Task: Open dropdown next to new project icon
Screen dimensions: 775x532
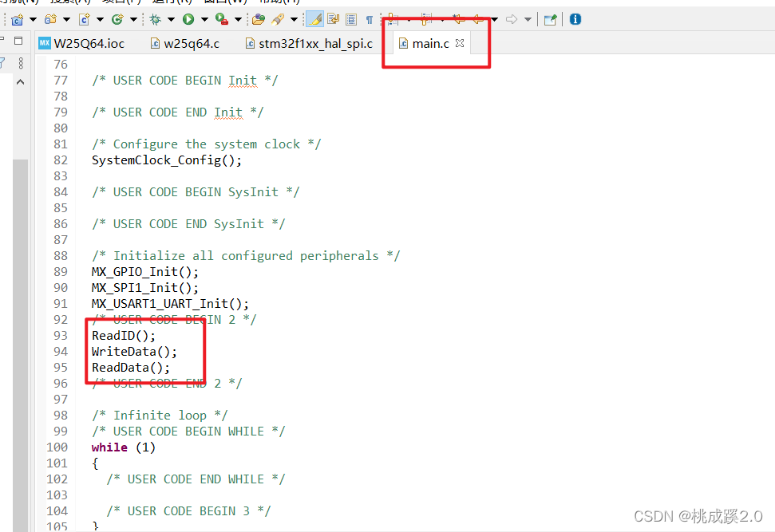Action: click(33, 20)
